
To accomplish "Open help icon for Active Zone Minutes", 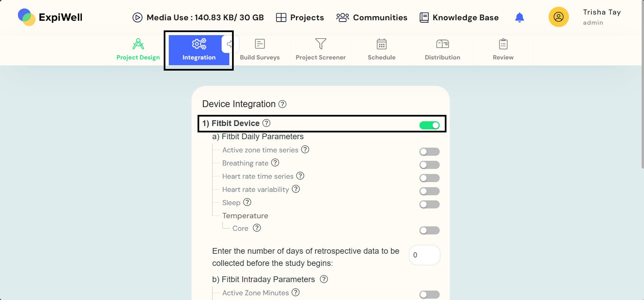I will point(296,292).
